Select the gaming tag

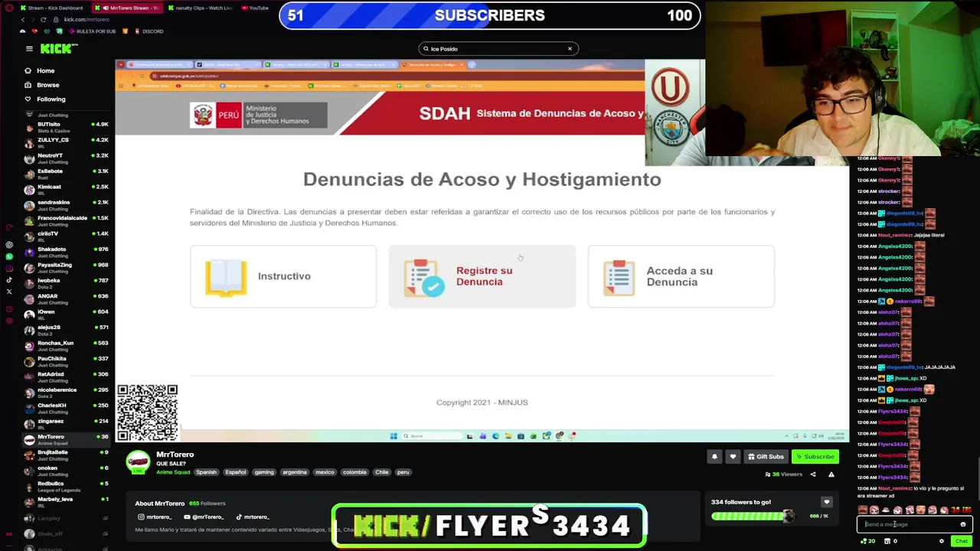pyautogui.click(x=264, y=472)
